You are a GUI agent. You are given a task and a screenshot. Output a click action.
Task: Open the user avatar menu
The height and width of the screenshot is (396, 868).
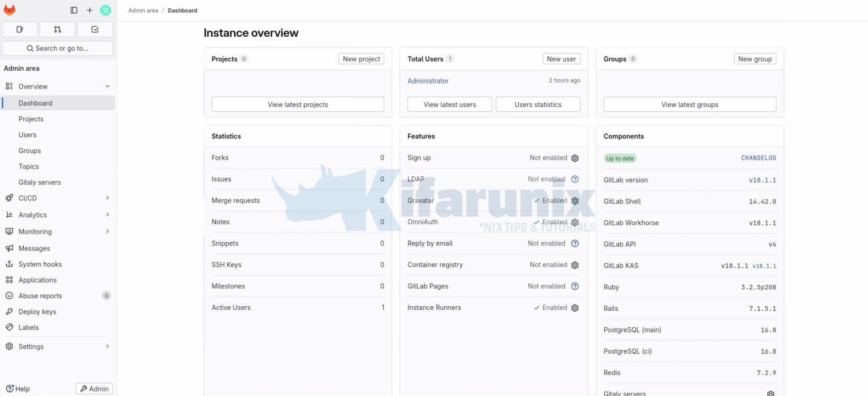[106, 10]
